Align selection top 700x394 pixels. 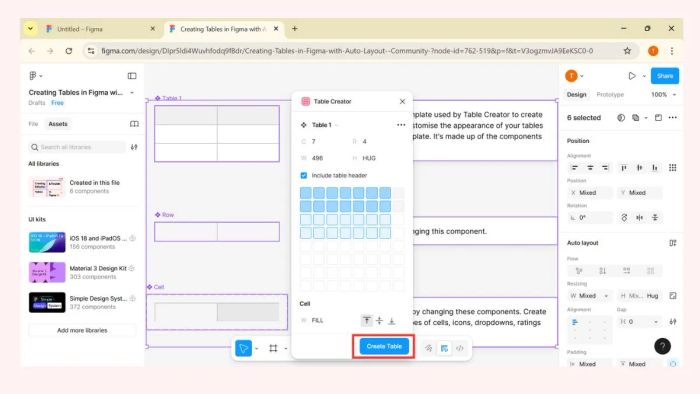(x=624, y=168)
